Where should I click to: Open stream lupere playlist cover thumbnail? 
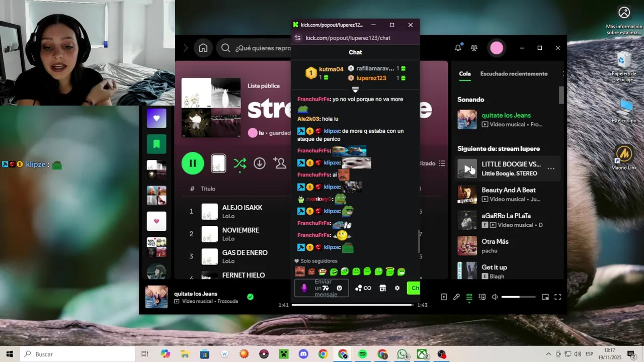point(211,107)
